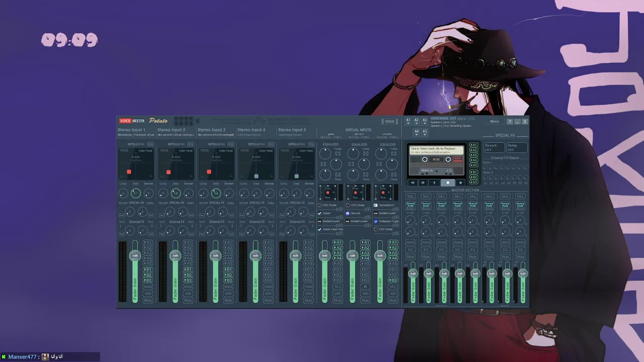Start recording on the cassette recorder
This screenshot has height=362, width=644.
tap(460, 183)
